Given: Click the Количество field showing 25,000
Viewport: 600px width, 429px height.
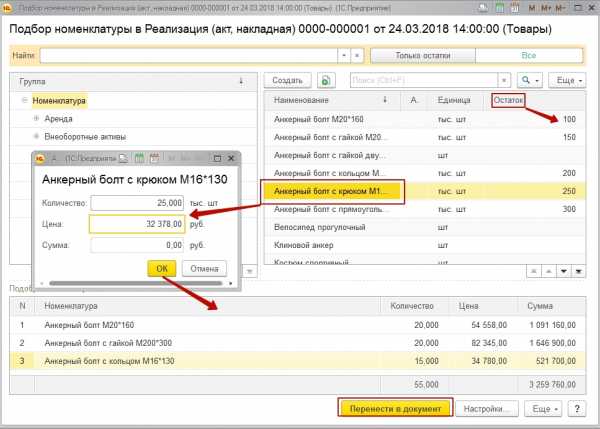Looking at the screenshot, I should (137, 203).
